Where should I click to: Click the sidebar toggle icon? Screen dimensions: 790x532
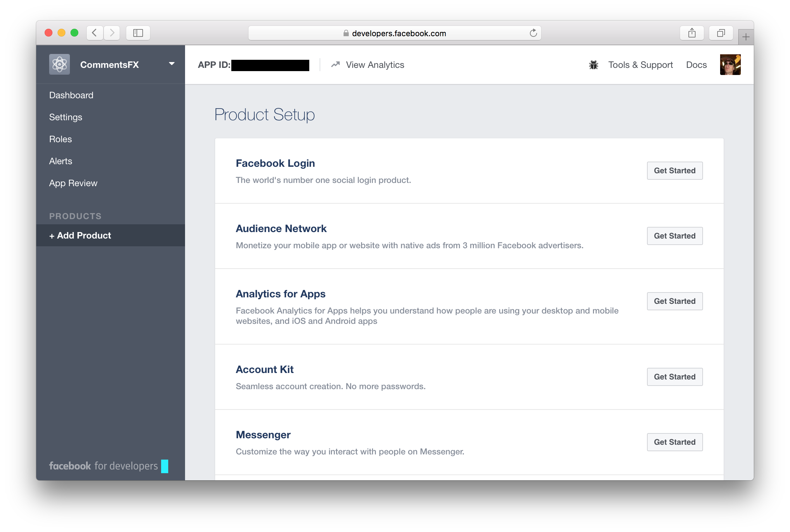pos(138,32)
